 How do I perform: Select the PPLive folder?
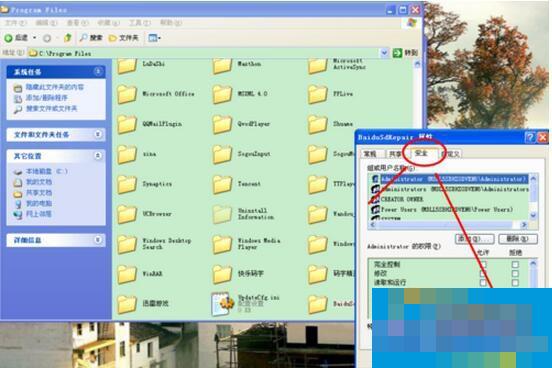click(330, 94)
